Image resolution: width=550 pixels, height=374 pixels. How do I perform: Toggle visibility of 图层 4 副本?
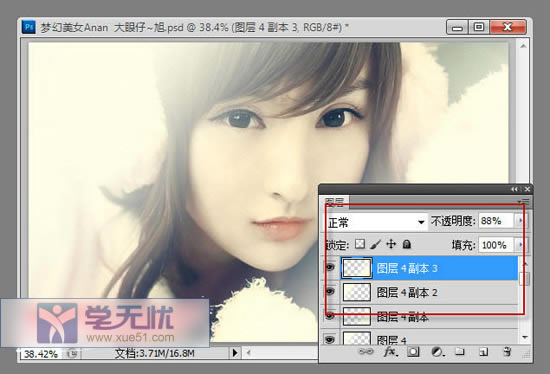[x=330, y=316]
